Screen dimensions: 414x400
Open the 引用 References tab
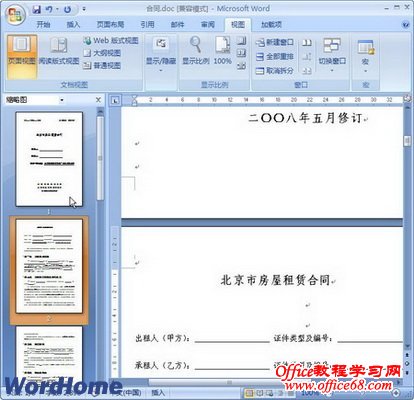(x=147, y=24)
